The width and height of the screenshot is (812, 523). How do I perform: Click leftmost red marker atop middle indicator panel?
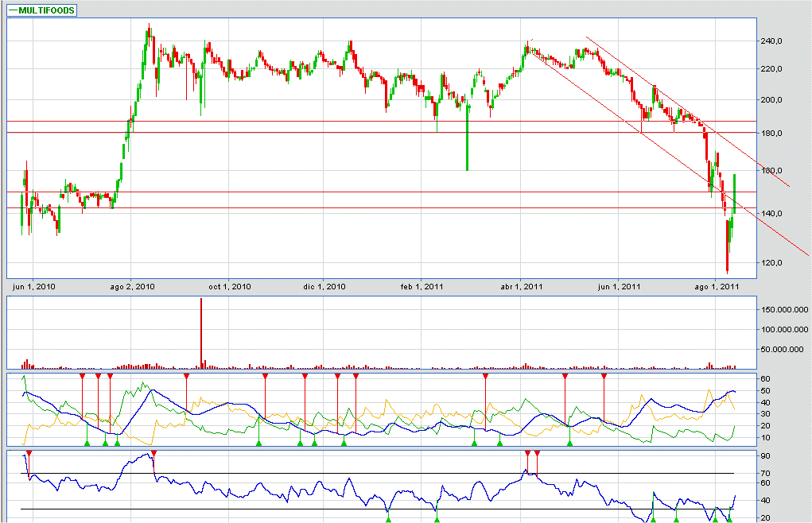click(82, 375)
